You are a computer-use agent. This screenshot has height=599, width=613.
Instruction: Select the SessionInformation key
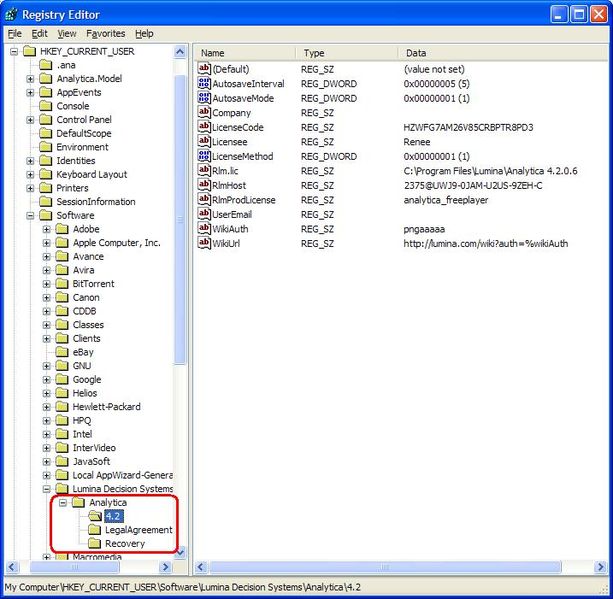pyautogui.click(x=96, y=202)
